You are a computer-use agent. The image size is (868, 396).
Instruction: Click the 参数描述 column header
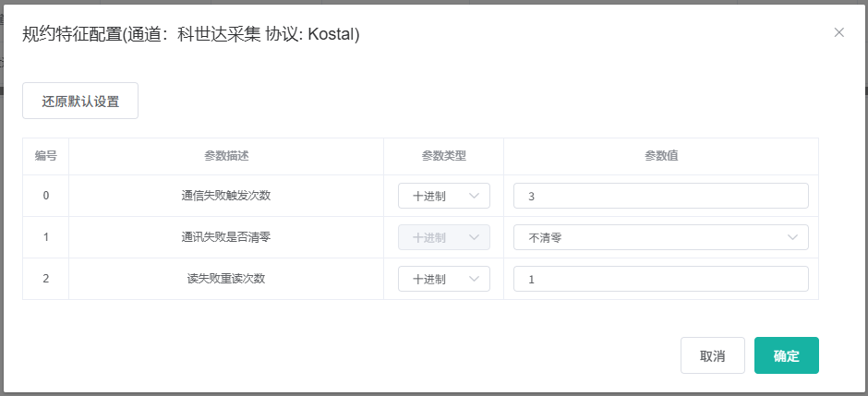coord(226,156)
